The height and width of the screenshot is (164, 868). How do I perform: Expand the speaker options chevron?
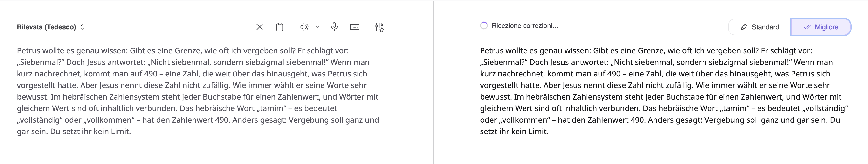pos(317,27)
